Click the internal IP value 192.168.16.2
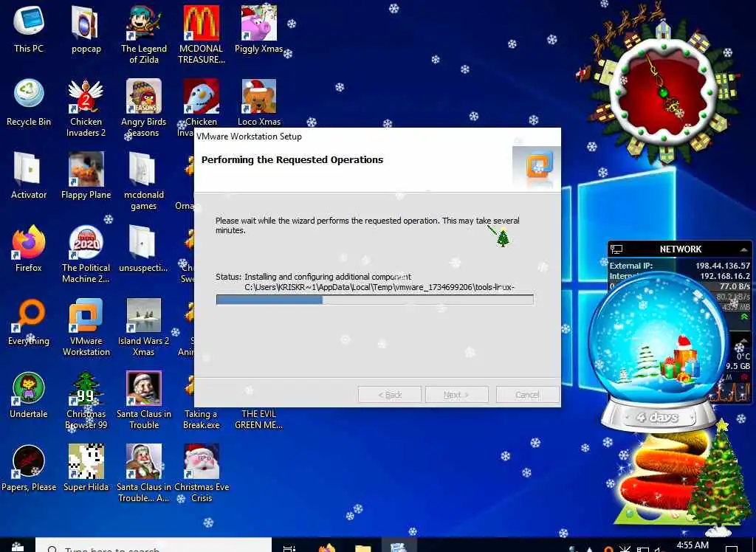756x552 pixels. click(725, 276)
